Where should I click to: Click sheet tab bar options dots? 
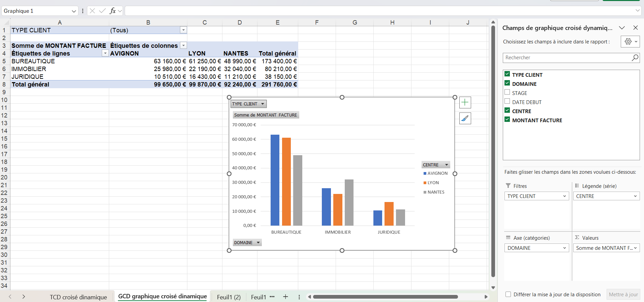click(299, 297)
